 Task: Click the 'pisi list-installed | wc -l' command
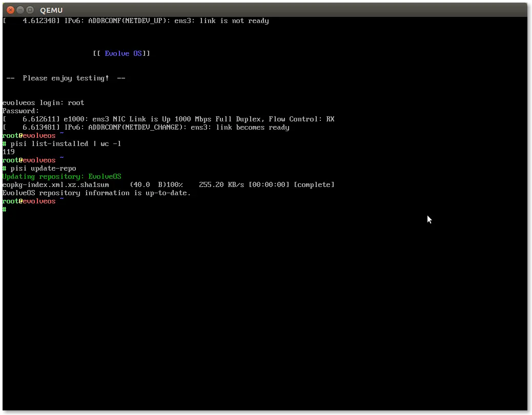66,144
